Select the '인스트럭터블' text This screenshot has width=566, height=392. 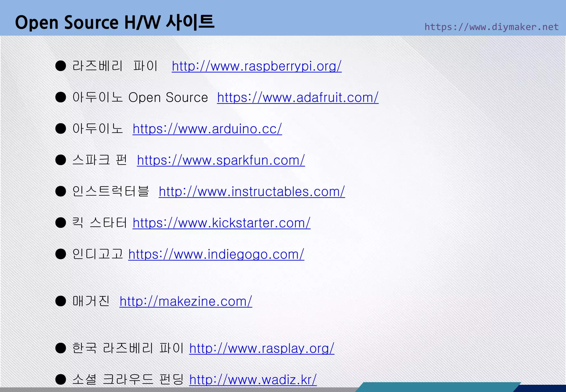point(111,191)
